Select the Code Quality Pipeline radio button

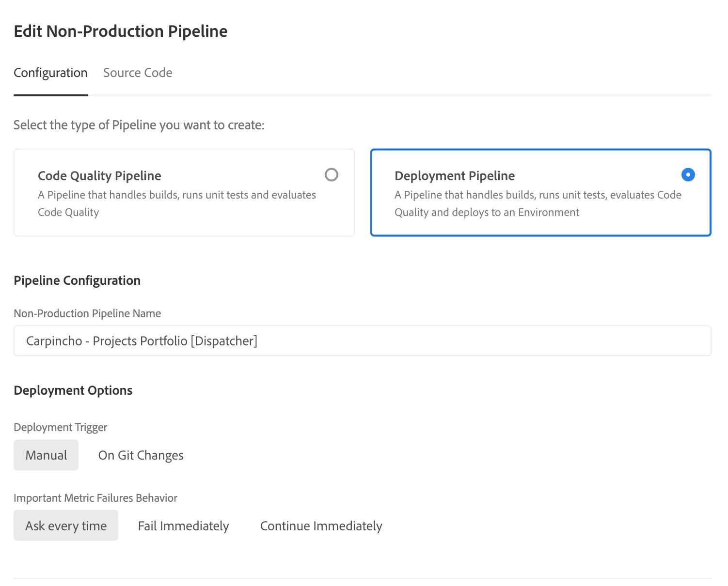[332, 175]
